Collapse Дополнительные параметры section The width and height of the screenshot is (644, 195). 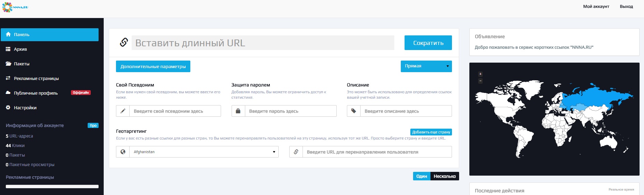(153, 66)
